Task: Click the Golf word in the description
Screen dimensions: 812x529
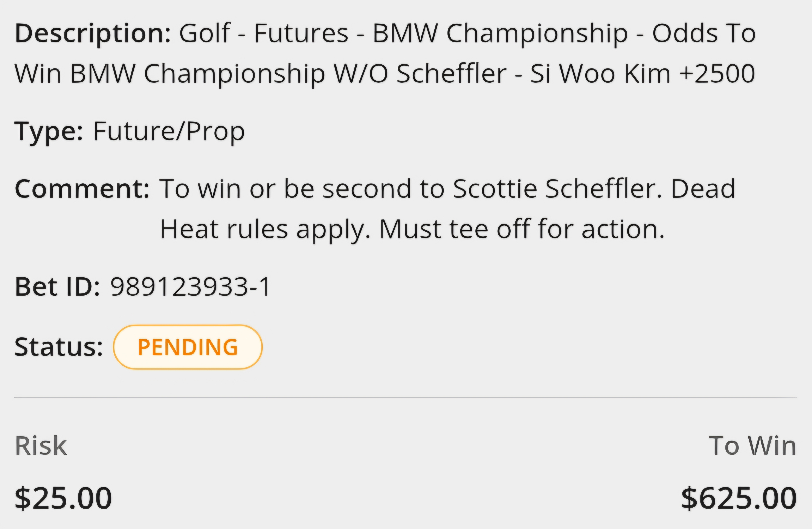Action: tap(205, 33)
